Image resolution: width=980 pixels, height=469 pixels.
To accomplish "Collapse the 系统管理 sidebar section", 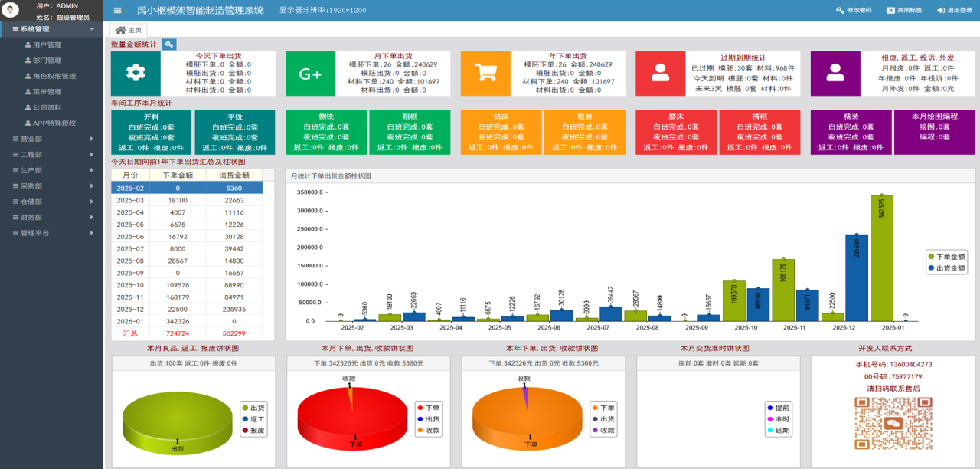I will [51, 29].
